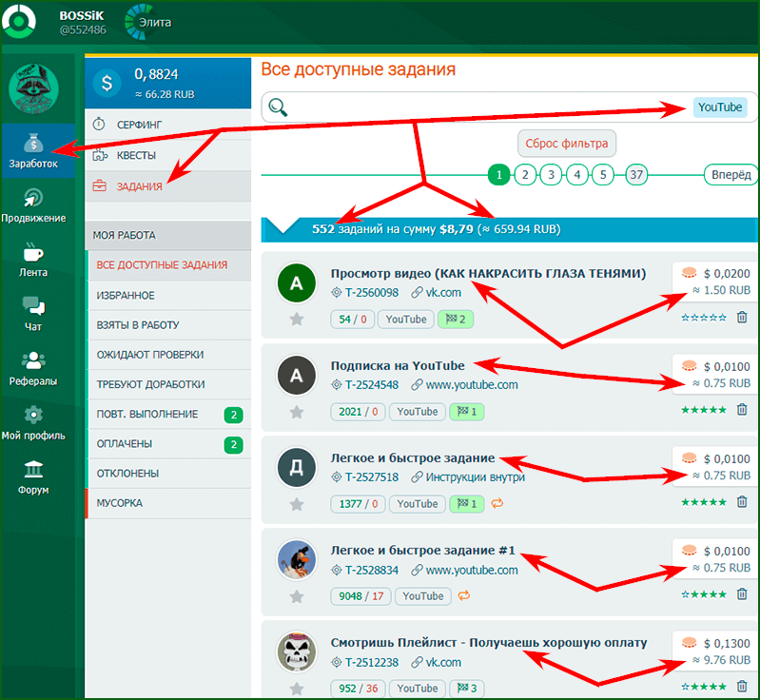Open ИЗБРАННОЕ list

pyautogui.click(x=169, y=295)
